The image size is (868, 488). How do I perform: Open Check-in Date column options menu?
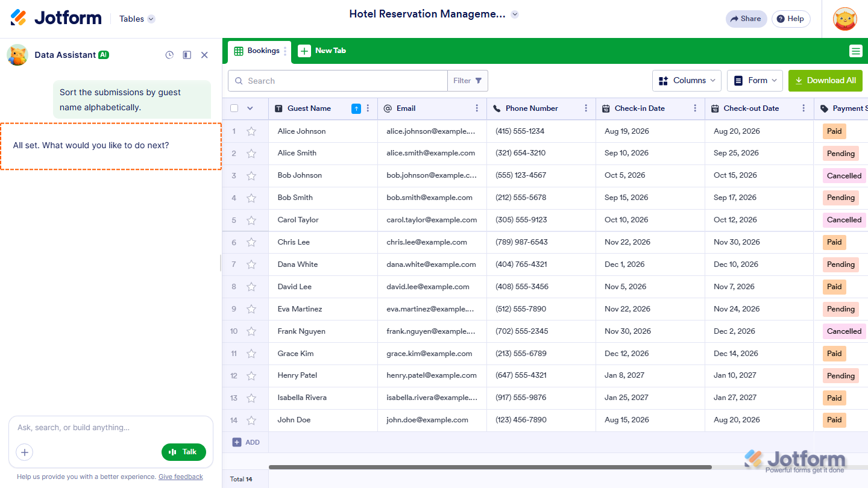pos(695,108)
